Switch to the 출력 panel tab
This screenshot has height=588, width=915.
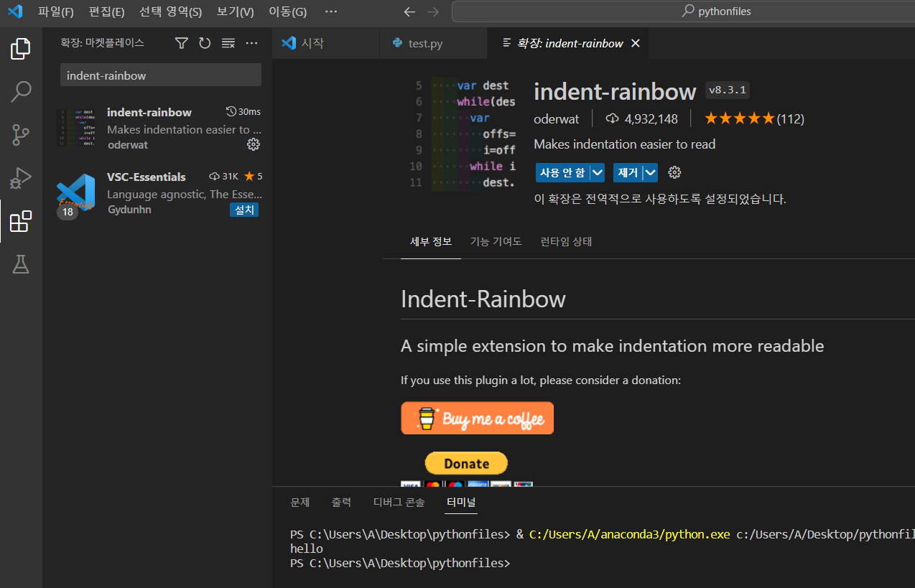click(341, 502)
